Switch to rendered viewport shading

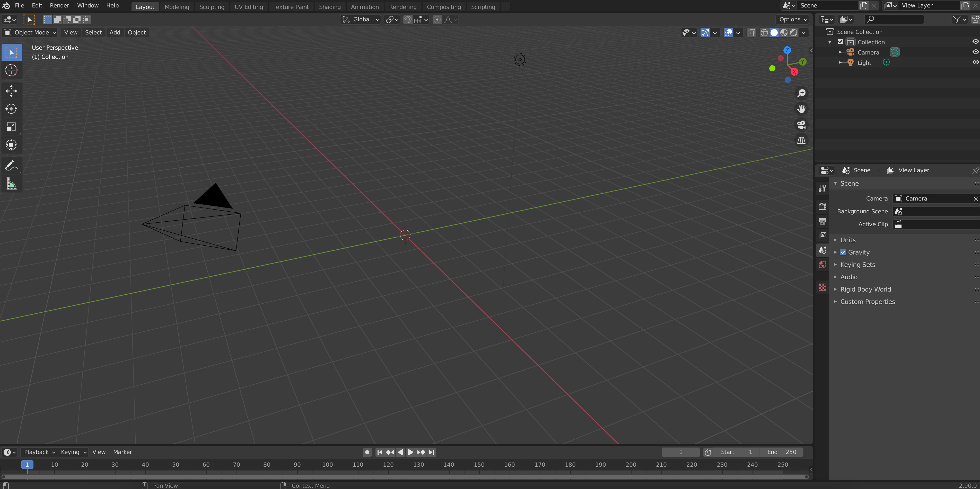[794, 33]
